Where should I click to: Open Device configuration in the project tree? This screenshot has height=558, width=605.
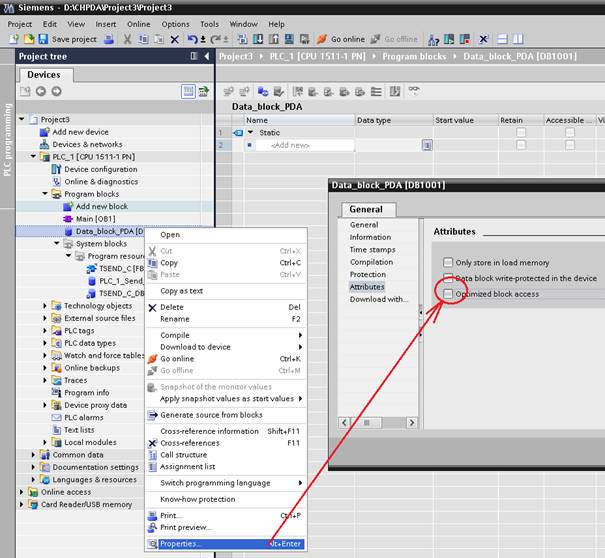[100, 169]
